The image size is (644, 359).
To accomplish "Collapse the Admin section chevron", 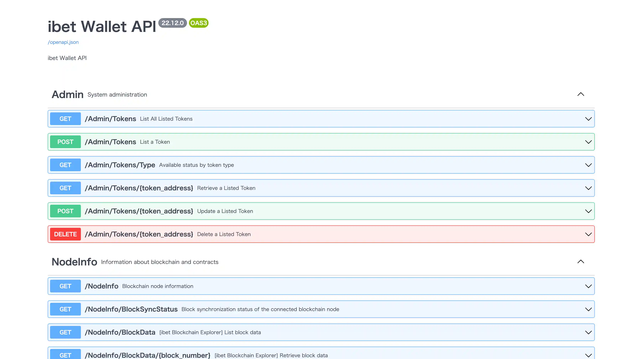I will click(580, 94).
